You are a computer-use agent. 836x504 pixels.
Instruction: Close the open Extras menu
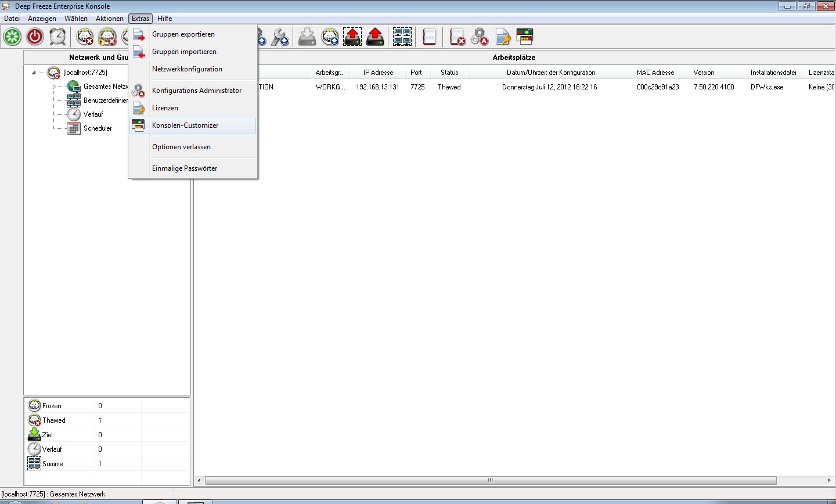click(x=140, y=19)
